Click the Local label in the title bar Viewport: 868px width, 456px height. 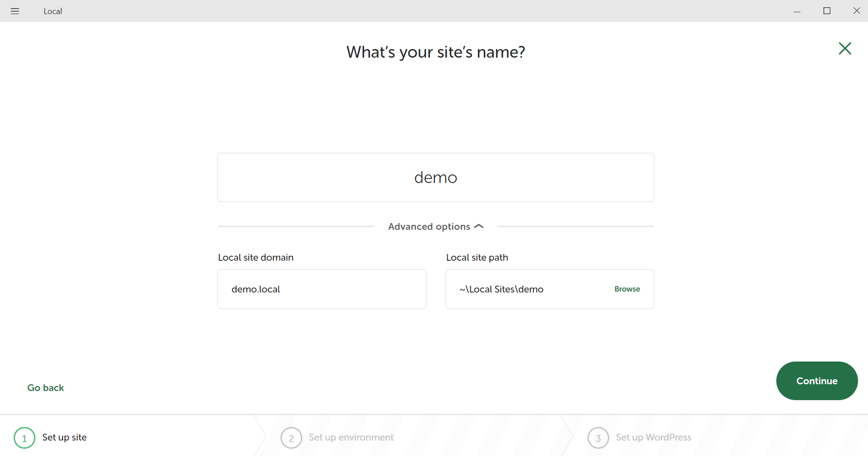(53, 10)
